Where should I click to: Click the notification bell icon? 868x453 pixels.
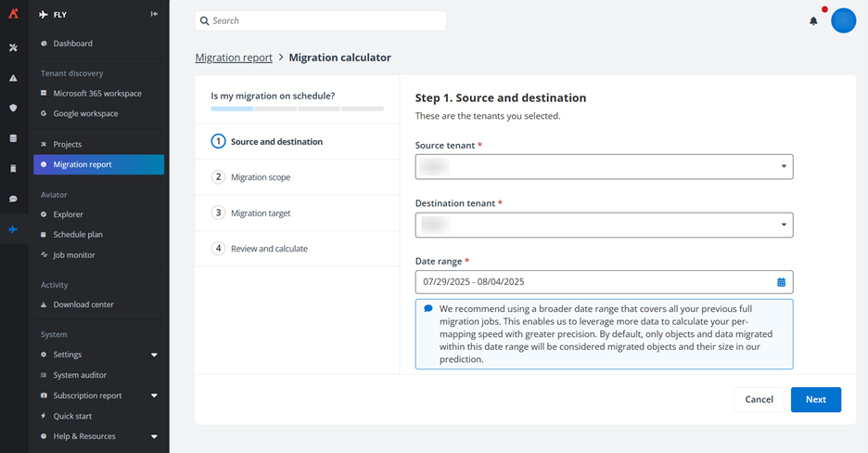813,20
